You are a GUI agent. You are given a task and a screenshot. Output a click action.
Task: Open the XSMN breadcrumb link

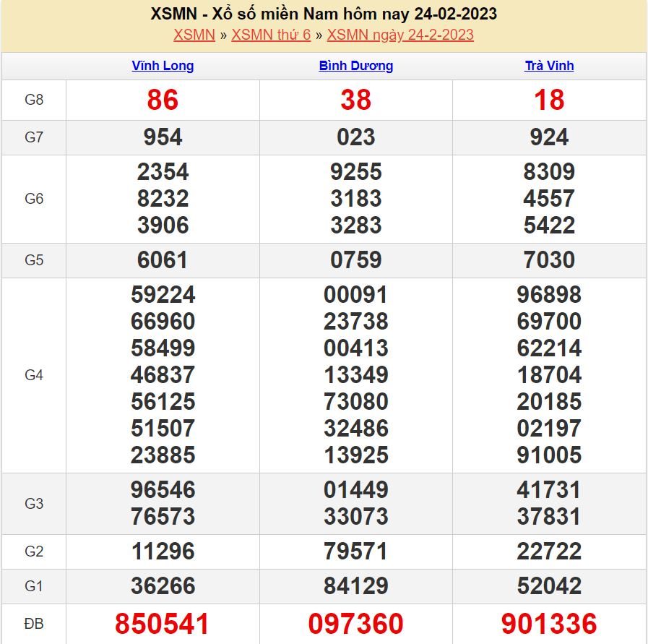point(194,35)
